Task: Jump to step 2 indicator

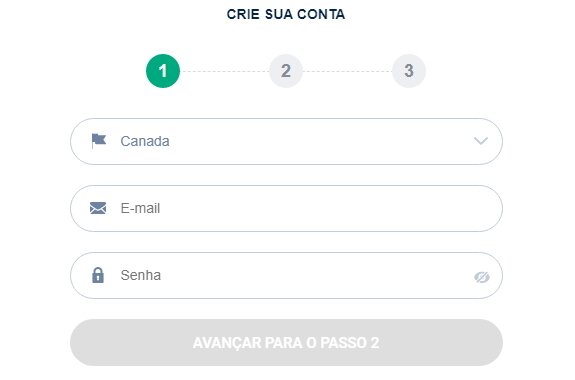Action: 286,71
